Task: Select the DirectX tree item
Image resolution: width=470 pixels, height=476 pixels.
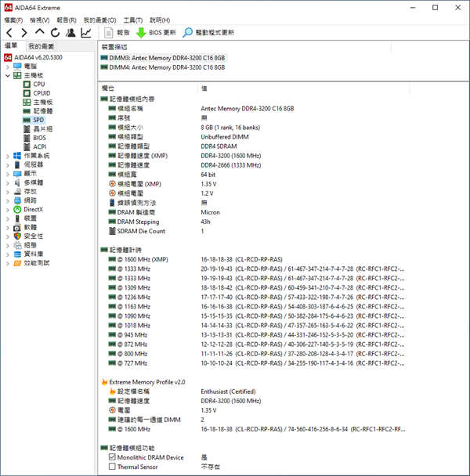Action: 33,210
